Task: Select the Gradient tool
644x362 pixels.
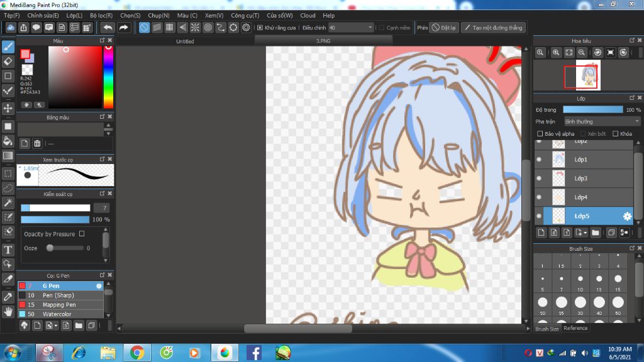Action: click(x=8, y=156)
